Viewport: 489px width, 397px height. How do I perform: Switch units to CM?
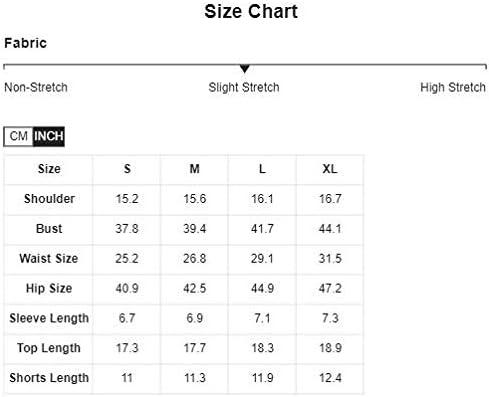tap(19, 136)
